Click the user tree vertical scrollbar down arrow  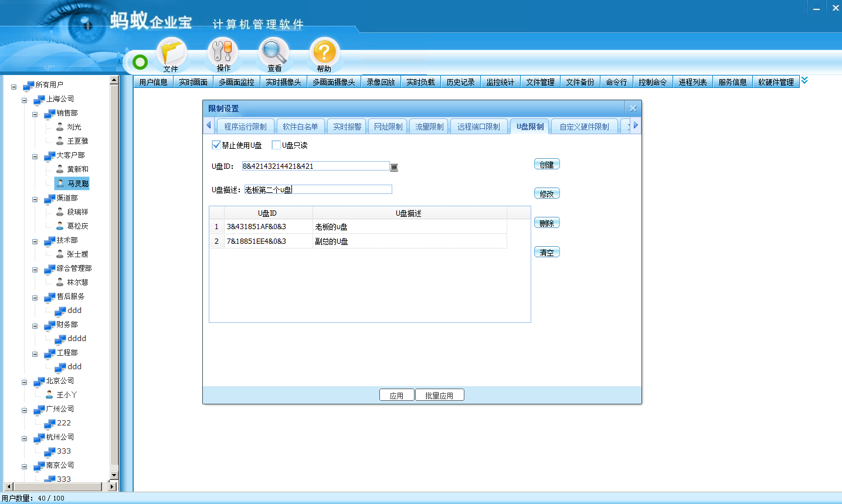(114, 475)
